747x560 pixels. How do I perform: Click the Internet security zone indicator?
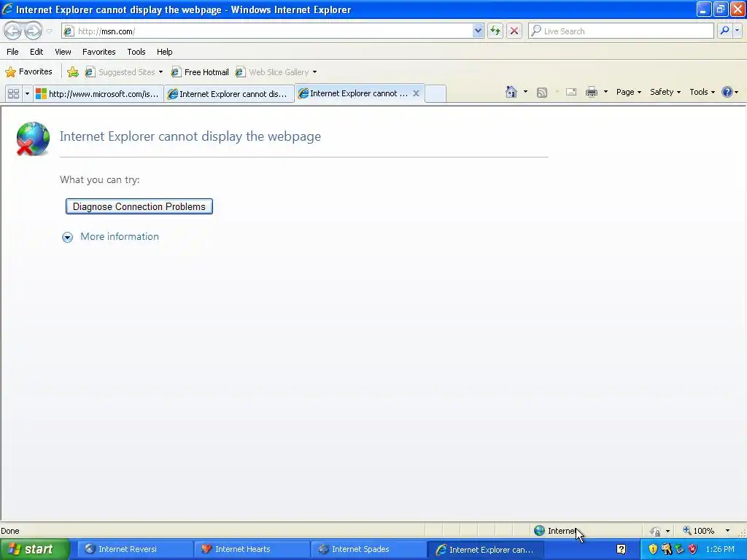click(555, 531)
